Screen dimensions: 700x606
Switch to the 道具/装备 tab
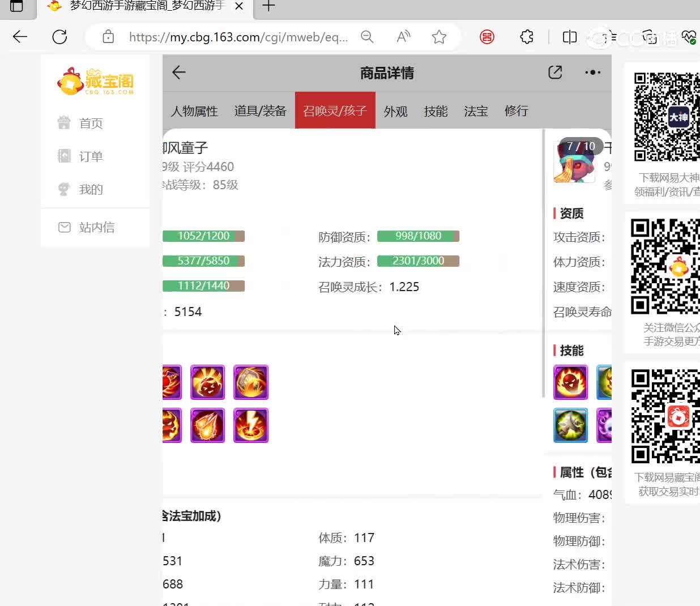[x=261, y=111]
